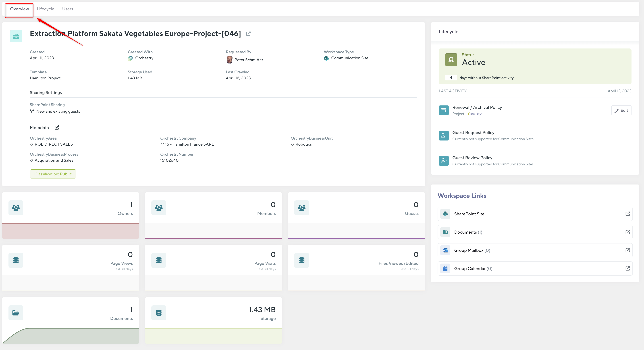Switch to the Users tab
This screenshot has width=644, height=350.
(67, 9)
